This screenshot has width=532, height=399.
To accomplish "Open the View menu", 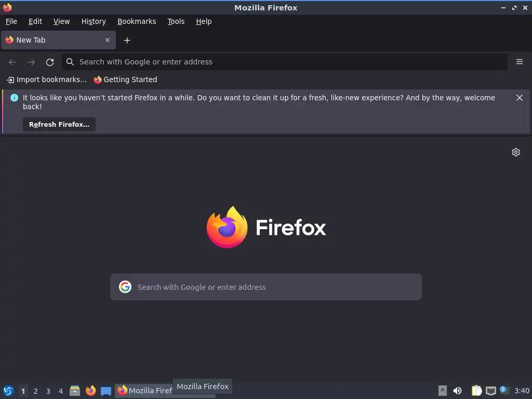I will point(61,21).
